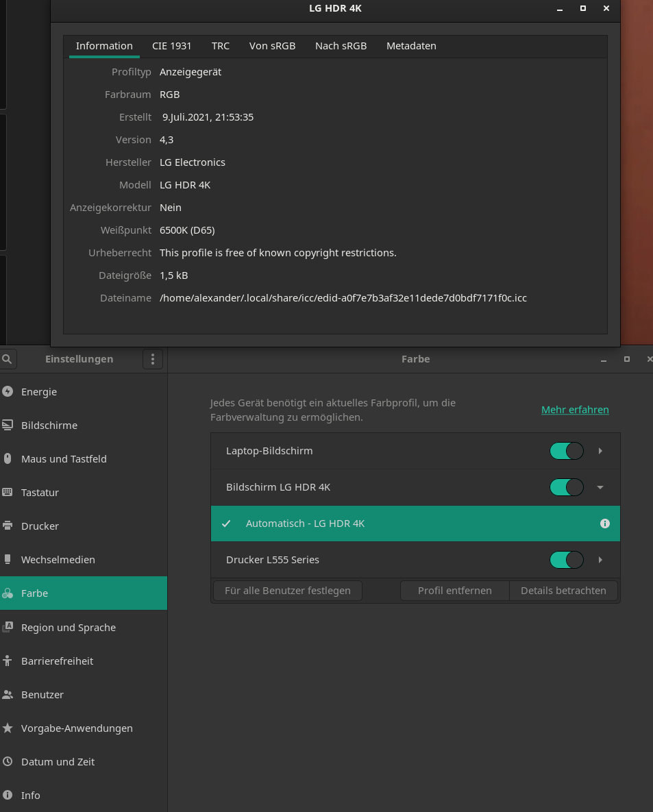653x812 pixels.
Task: Click the info icon on Automatisch - LG HDR 4K row
Action: [605, 524]
